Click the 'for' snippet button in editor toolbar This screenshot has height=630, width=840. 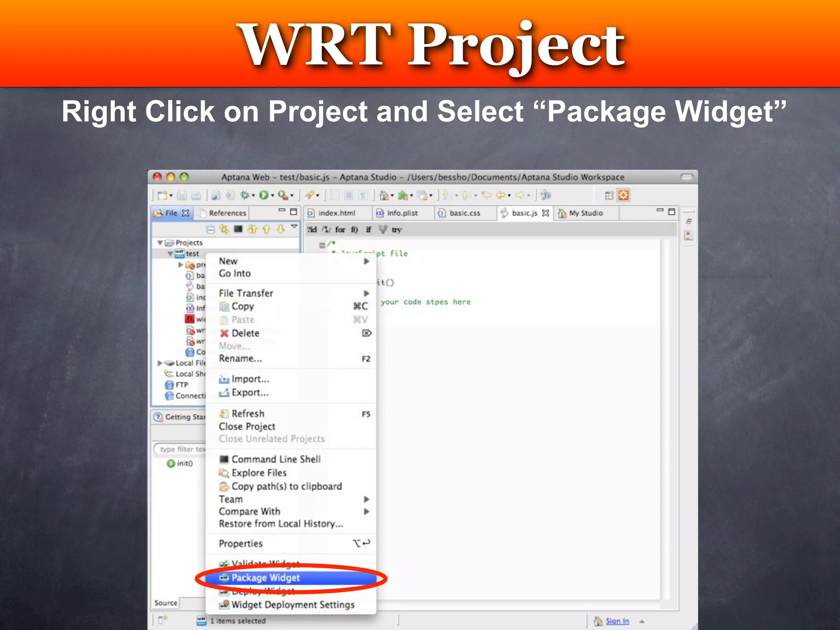click(x=340, y=229)
